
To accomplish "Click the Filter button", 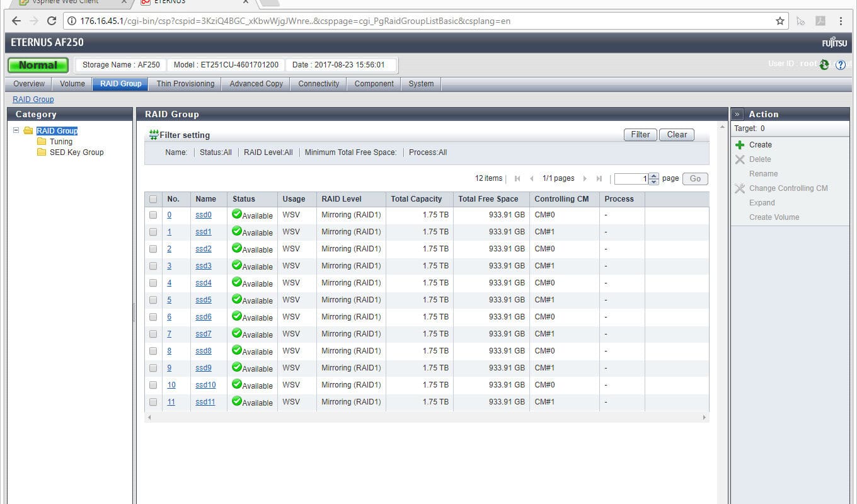I will (x=640, y=135).
